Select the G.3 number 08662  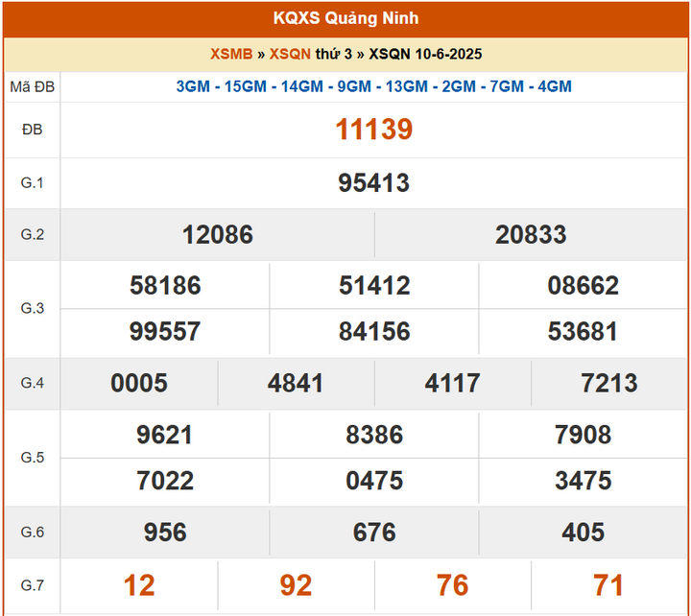584,285
